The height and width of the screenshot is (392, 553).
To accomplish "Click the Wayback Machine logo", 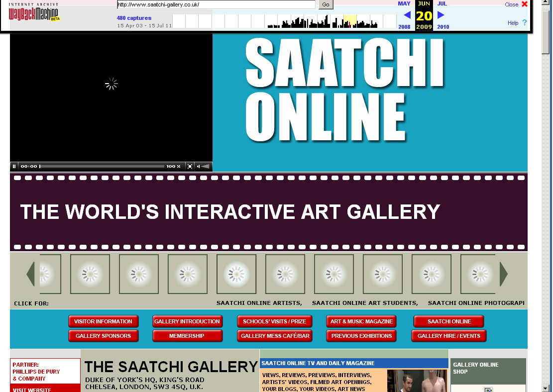I will pos(34,13).
